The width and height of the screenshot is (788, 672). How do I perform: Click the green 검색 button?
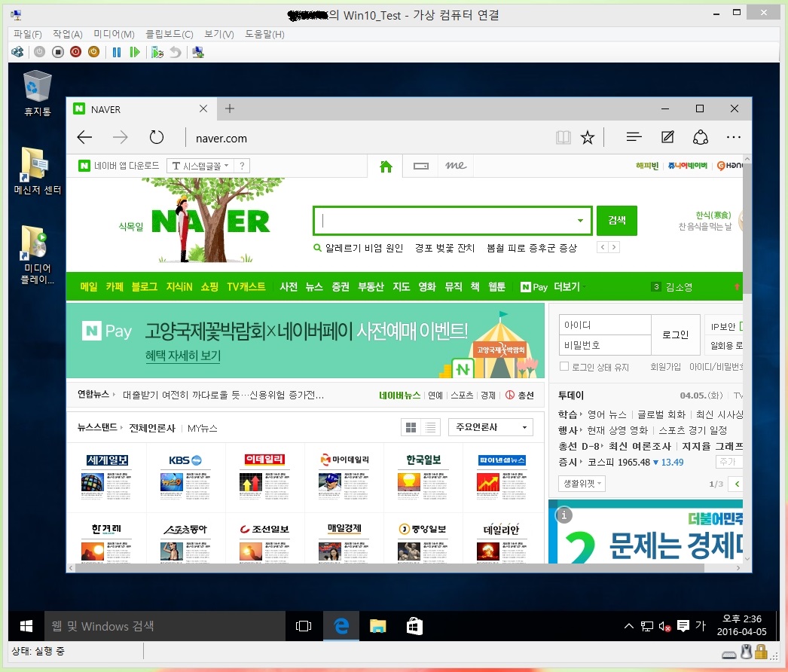617,221
